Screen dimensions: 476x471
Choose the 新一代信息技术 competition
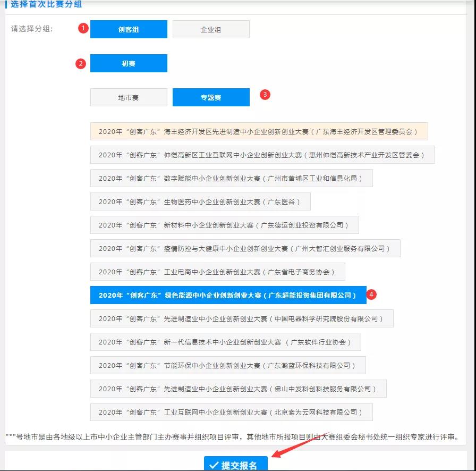pyautogui.click(x=225, y=342)
